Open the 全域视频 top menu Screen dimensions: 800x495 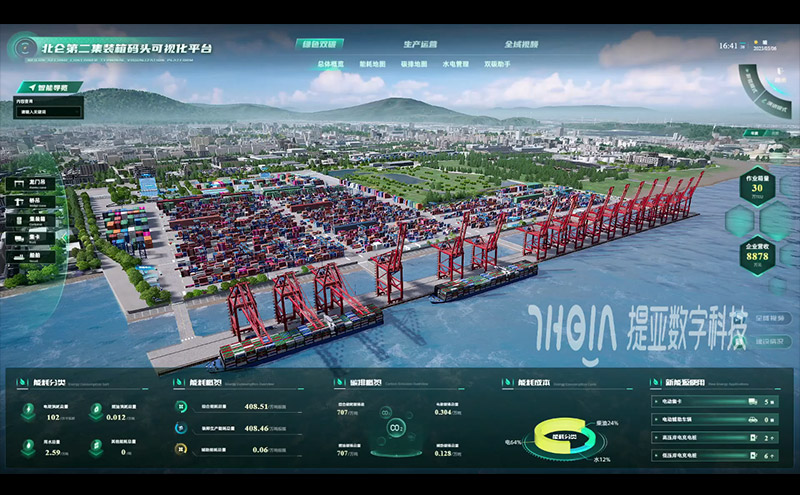521,44
